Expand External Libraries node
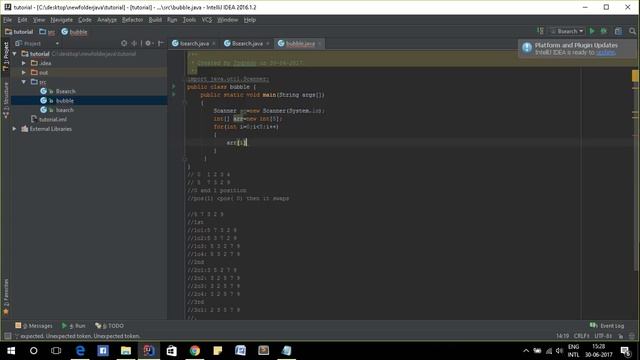Viewport: 640px width, 360px height. click(x=15, y=129)
